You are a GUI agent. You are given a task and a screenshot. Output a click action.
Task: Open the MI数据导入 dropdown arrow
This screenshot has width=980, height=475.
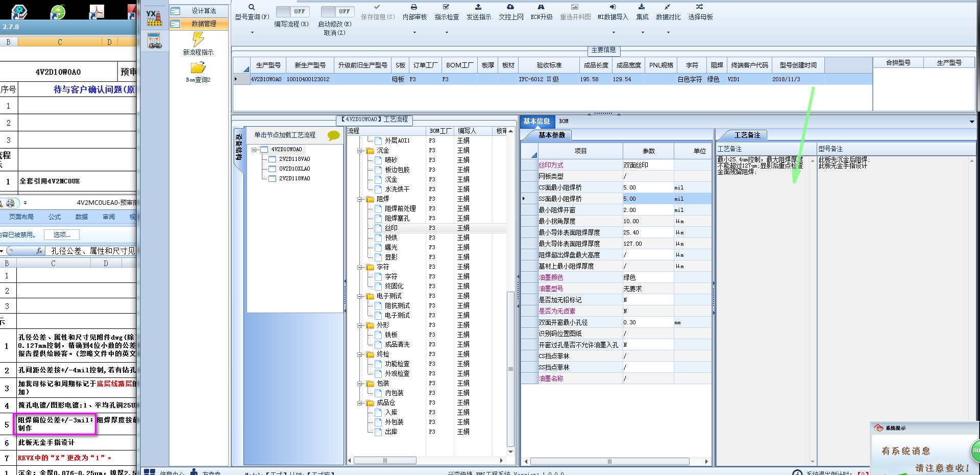tap(613, 33)
